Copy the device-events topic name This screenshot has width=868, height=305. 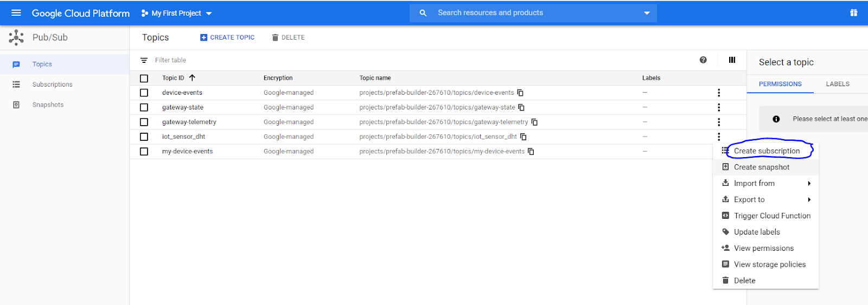[x=520, y=93]
